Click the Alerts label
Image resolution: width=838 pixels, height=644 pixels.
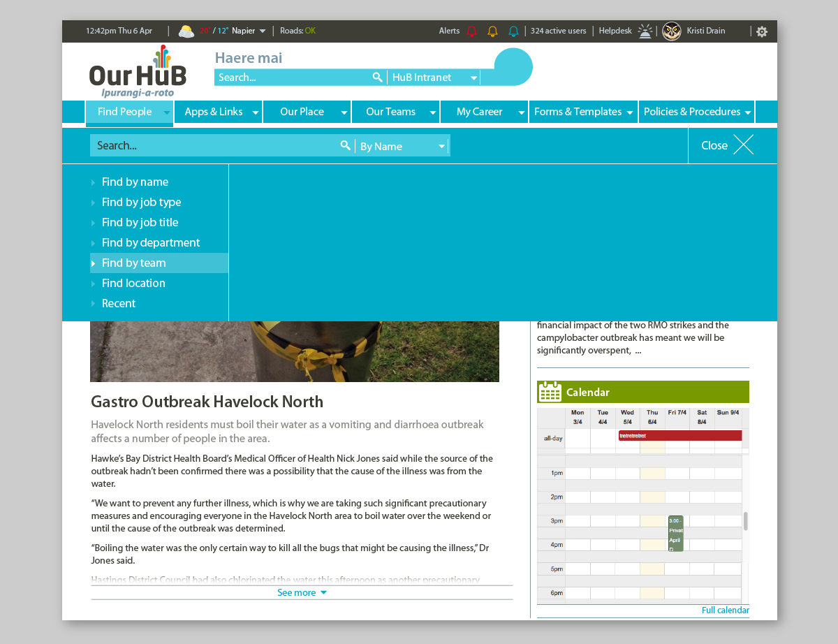tap(449, 31)
